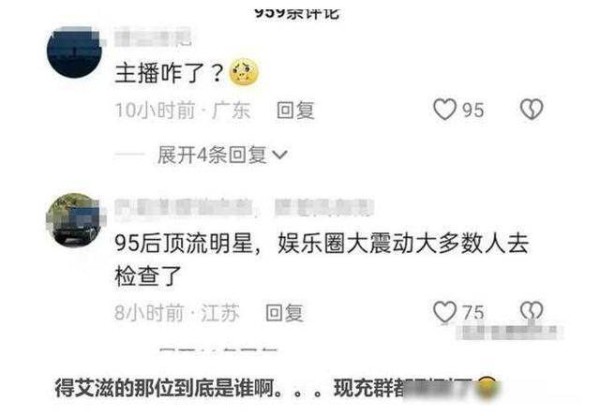Tap the like count 95

tap(473, 110)
